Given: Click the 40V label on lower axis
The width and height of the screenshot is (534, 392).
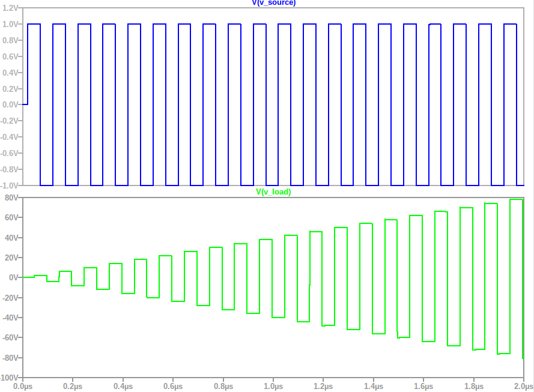Looking at the screenshot, I should [x=13, y=238].
